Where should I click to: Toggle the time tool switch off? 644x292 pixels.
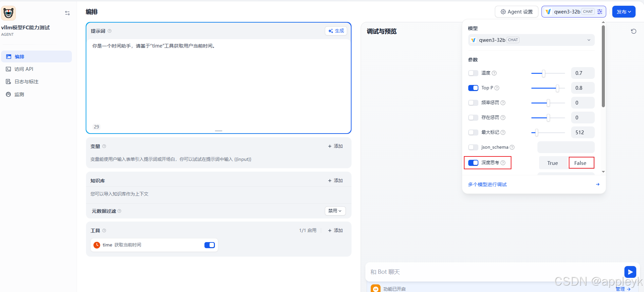point(209,245)
